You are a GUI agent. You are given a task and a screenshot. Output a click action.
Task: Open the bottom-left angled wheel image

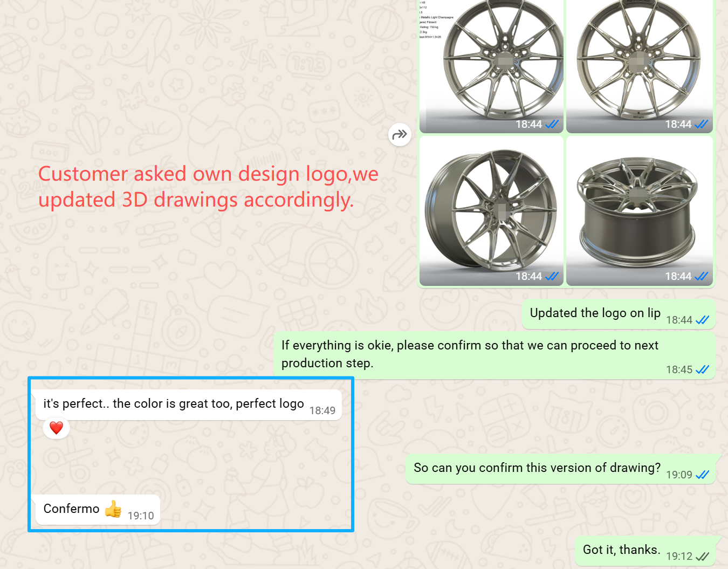pos(491,211)
